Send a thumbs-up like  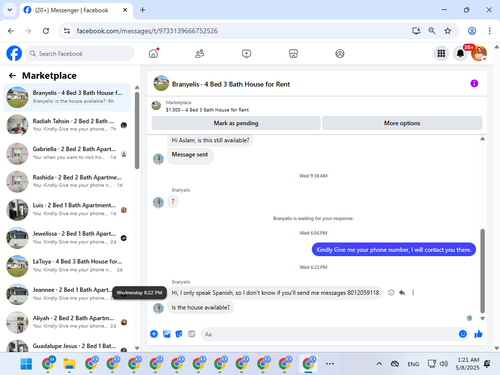pos(478,334)
